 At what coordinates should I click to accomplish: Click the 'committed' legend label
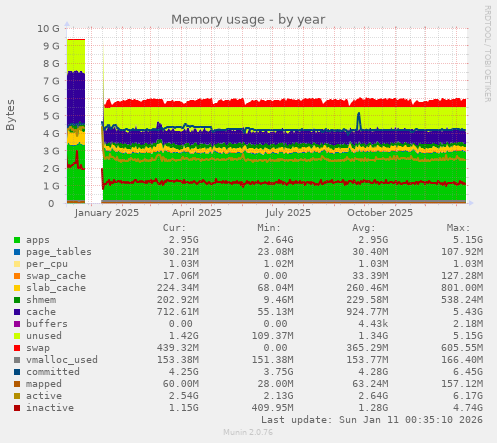53,372
